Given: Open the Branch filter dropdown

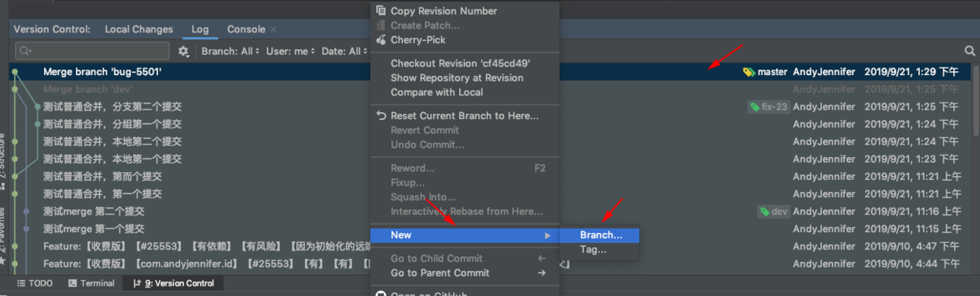Looking at the screenshot, I should 231,51.
